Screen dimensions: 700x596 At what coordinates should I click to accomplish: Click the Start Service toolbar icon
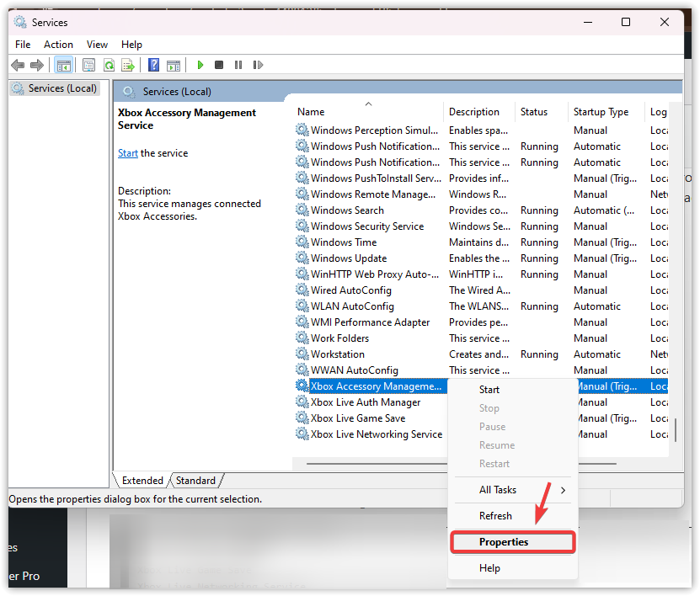tap(200, 65)
